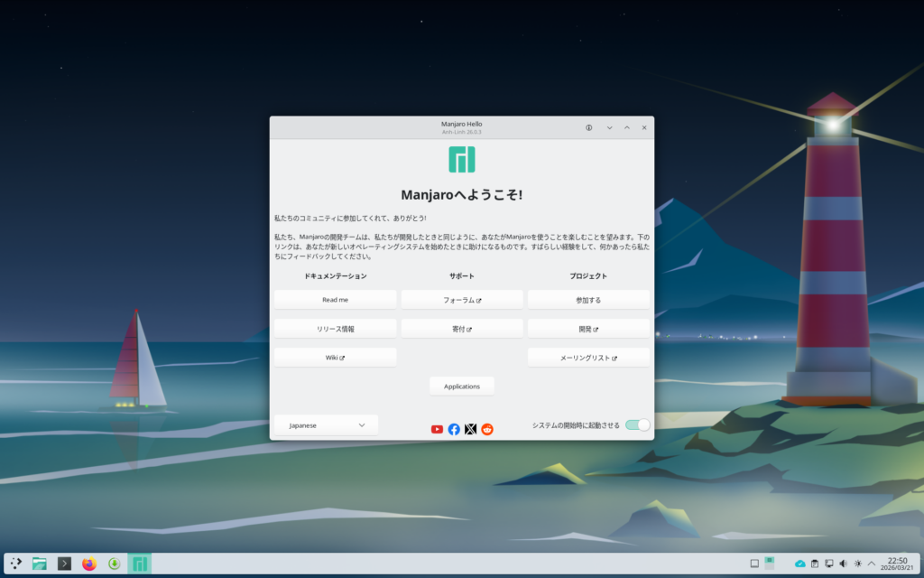Open the YouTube social link icon
Viewport: 924px width, 578px height.
(x=437, y=429)
